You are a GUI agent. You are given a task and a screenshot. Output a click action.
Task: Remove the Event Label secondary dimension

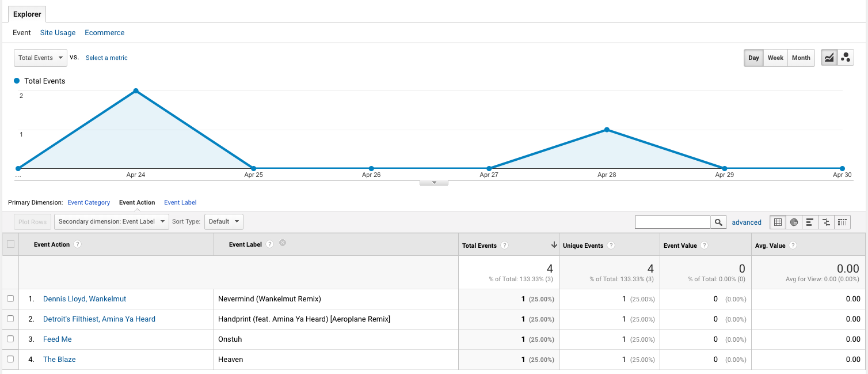(x=283, y=243)
